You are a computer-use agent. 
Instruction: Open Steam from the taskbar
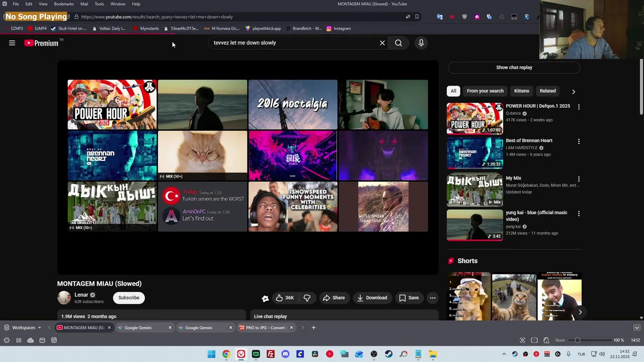(x=388, y=354)
